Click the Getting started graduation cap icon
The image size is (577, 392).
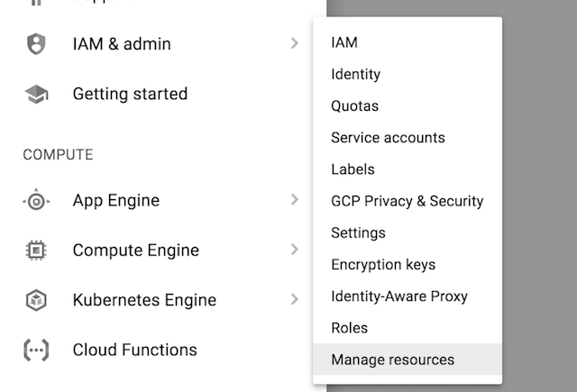36,94
